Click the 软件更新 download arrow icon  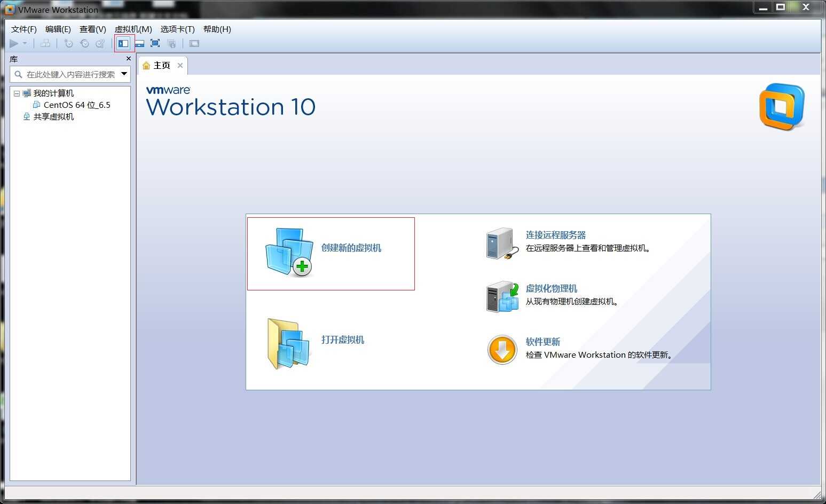point(502,350)
